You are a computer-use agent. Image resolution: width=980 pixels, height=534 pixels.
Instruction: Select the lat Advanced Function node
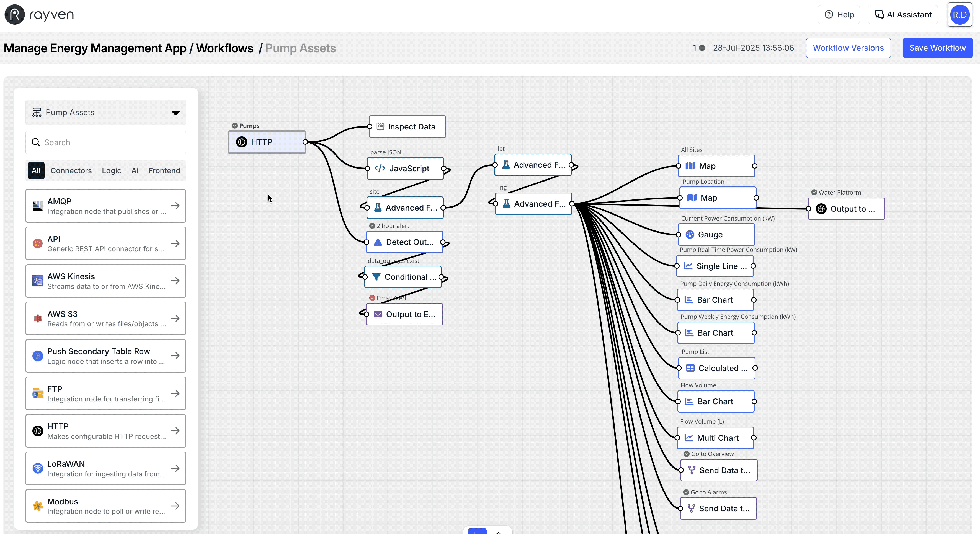[x=533, y=165]
